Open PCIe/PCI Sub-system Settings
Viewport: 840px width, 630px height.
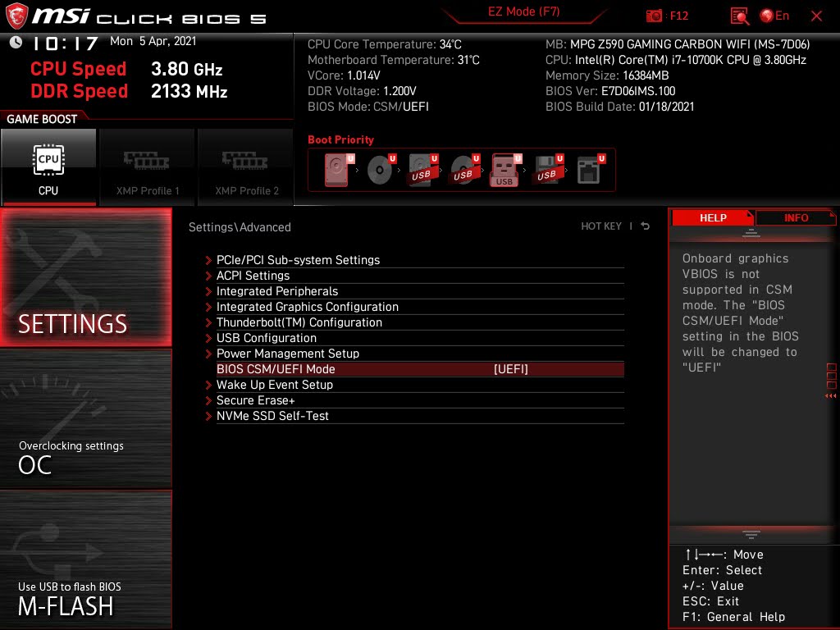tap(420, 260)
